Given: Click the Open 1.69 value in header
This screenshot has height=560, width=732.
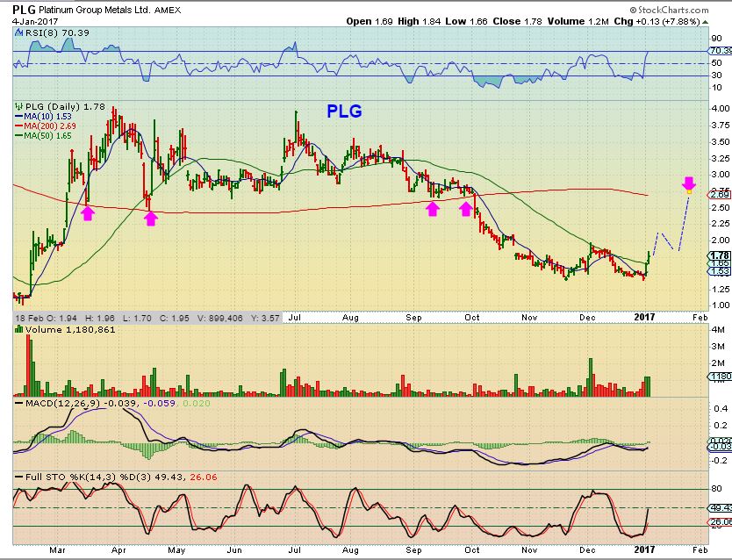Looking at the screenshot, I should coord(370,21).
